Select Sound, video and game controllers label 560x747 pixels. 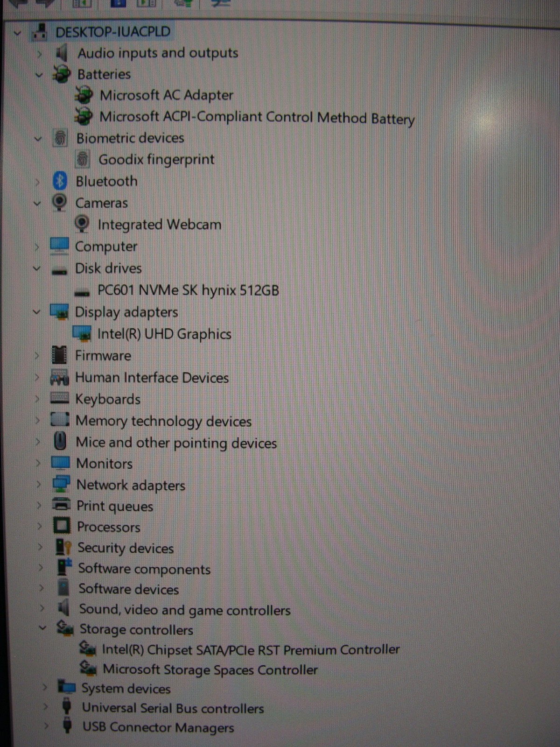click(x=185, y=610)
